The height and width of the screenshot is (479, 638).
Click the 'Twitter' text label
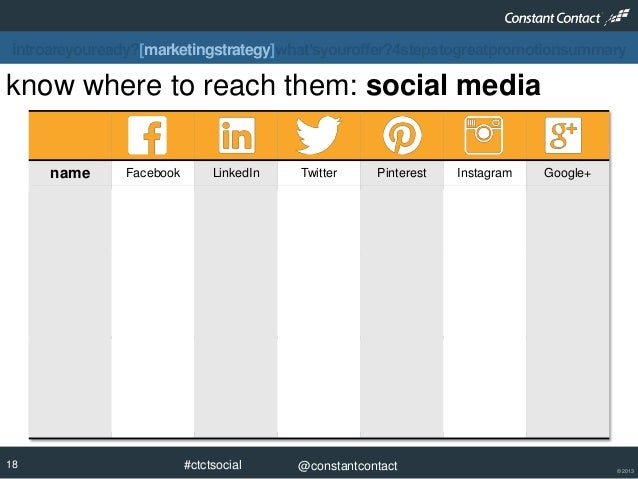pos(319,173)
